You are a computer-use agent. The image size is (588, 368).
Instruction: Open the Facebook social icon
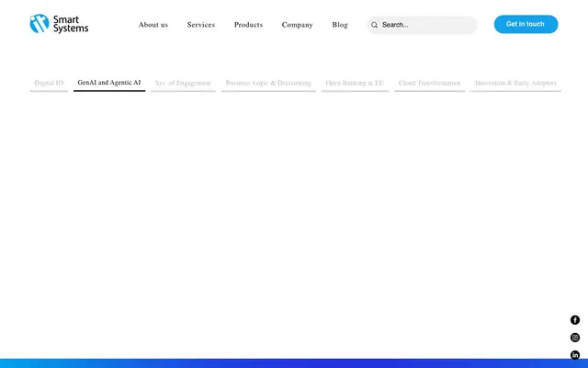click(575, 320)
